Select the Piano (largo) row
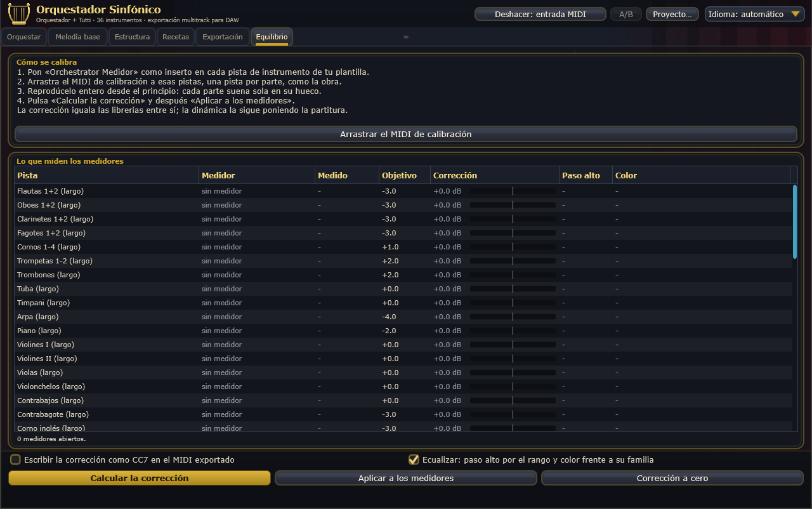This screenshot has height=509, width=812. [403, 331]
